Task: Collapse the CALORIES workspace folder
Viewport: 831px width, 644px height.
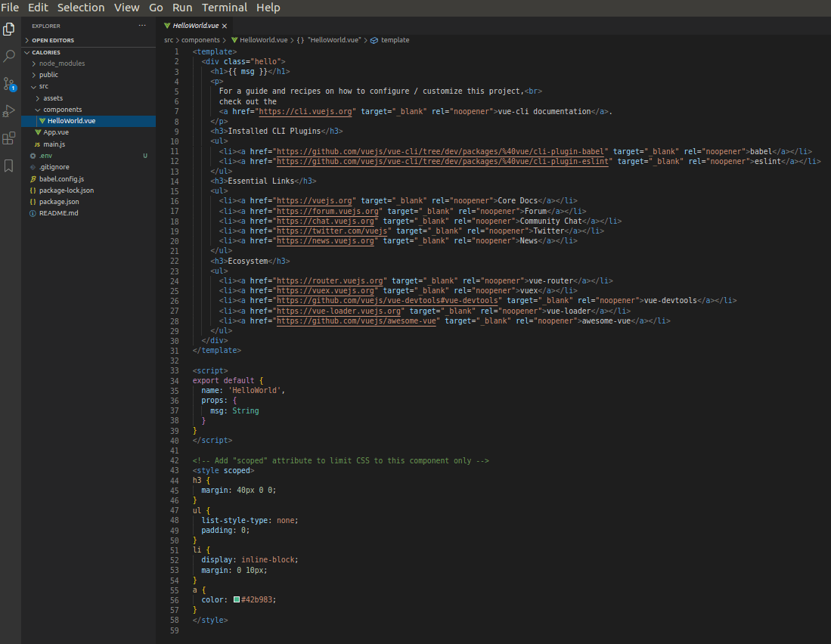Action: tap(27, 52)
